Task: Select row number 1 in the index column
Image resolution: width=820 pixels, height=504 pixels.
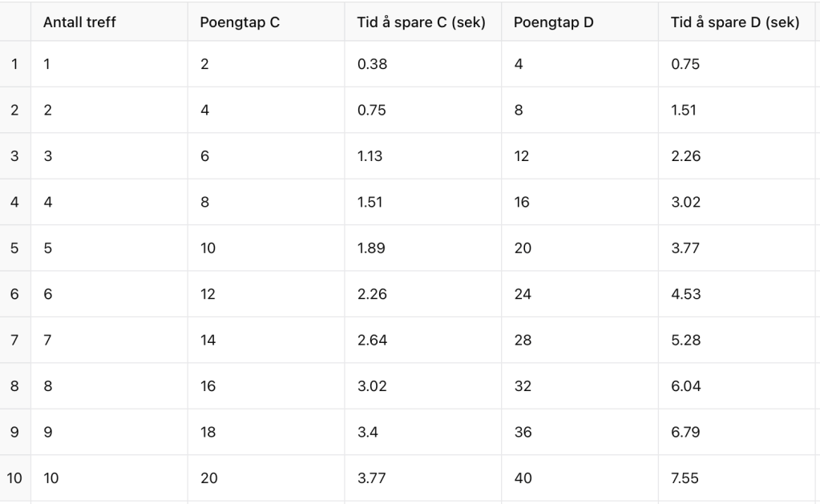Action: coord(14,64)
